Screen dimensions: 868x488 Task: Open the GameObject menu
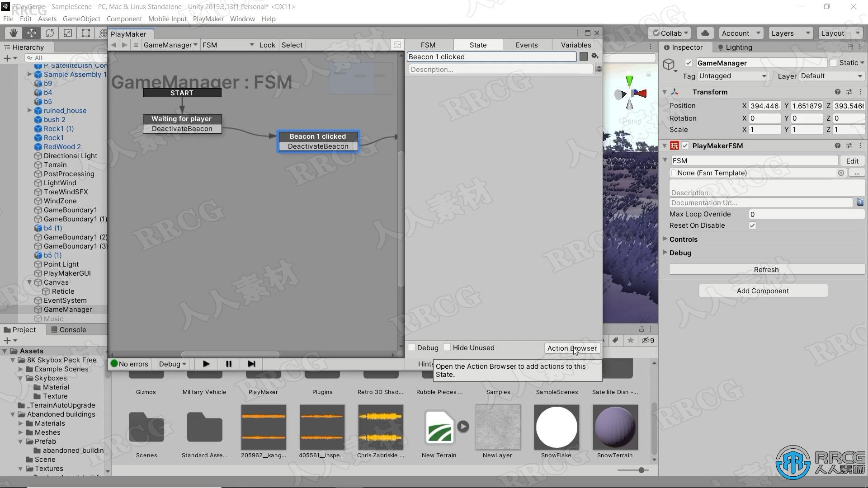point(81,19)
